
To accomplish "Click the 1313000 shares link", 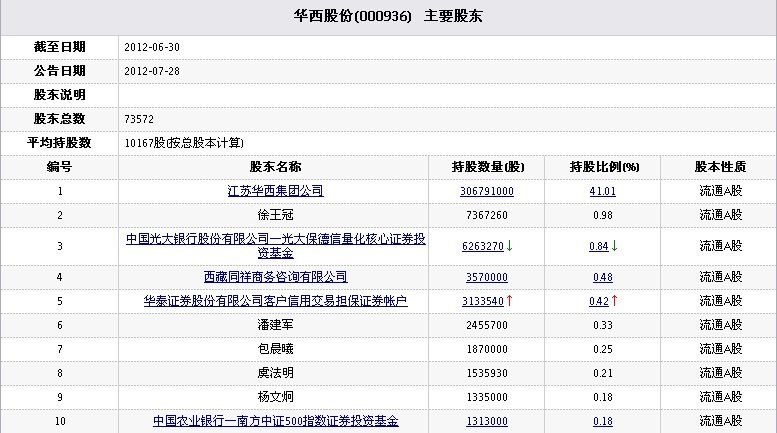I will (487, 421).
